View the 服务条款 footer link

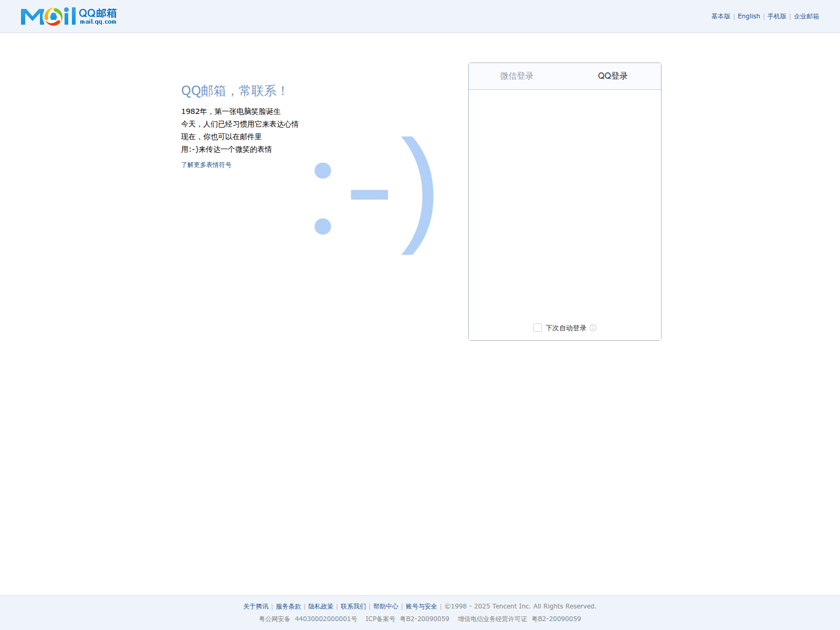tap(288, 606)
